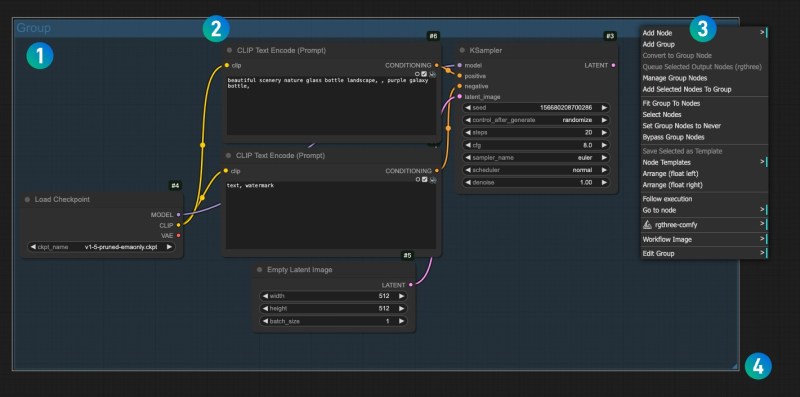This screenshot has height=397, width=800.
Task: Click the seed value 156680208700286
Action: pos(566,108)
